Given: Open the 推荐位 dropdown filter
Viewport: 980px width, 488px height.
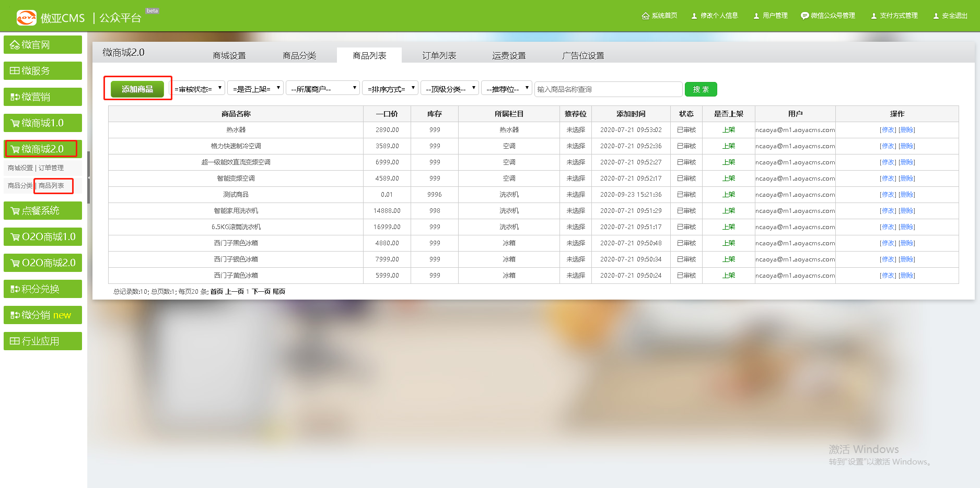Looking at the screenshot, I should click(506, 89).
